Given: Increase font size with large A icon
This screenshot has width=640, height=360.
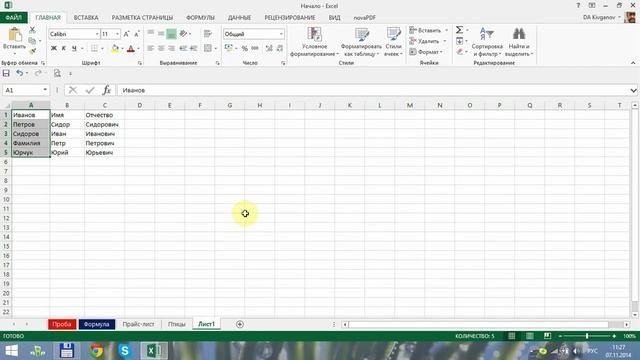Looking at the screenshot, I should pos(127,34).
